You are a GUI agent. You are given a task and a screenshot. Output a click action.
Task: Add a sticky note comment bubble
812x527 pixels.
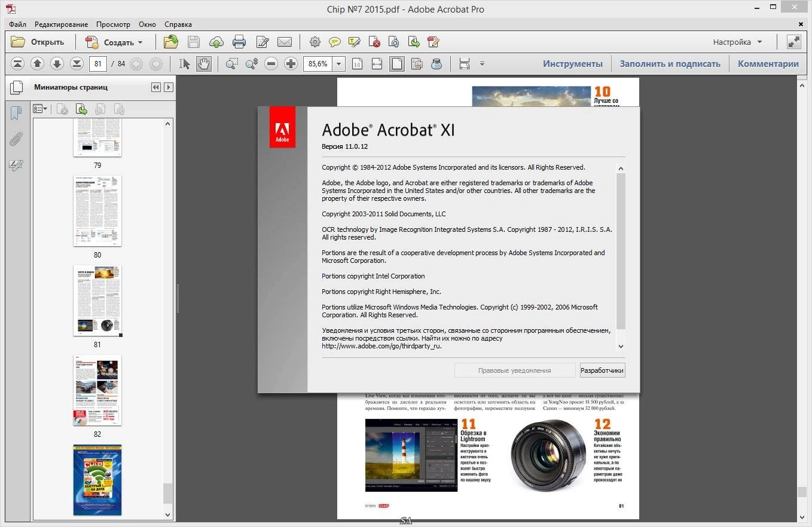click(x=335, y=42)
